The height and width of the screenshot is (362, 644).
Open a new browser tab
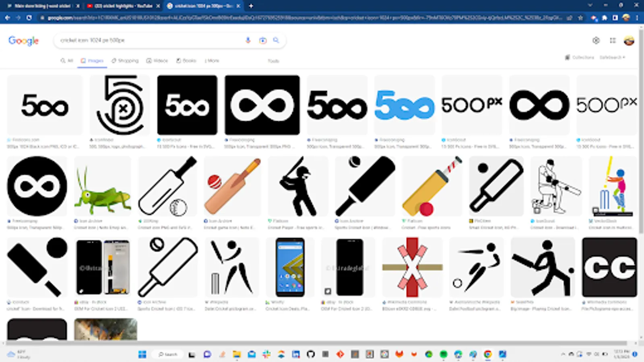pos(251,6)
